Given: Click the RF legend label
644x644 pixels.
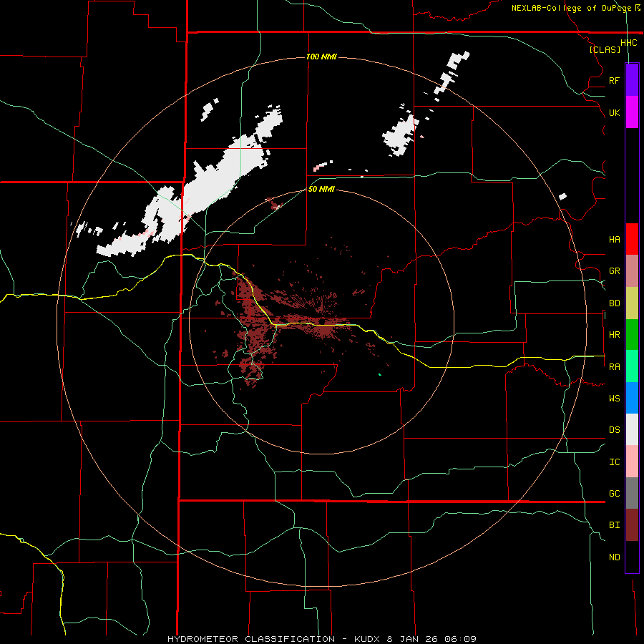Looking at the screenshot, I should 614,80.
